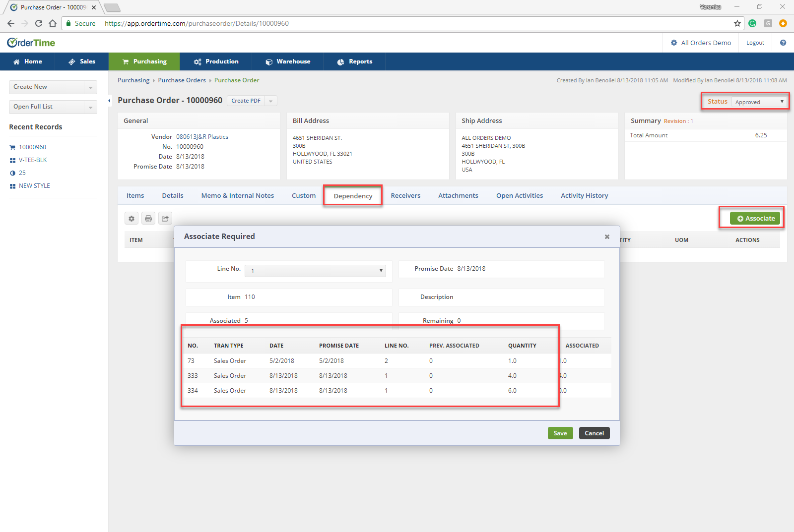The image size is (794, 532).
Task: Cancel the Associate Required dialog
Action: pyautogui.click(x=594, y=433)
